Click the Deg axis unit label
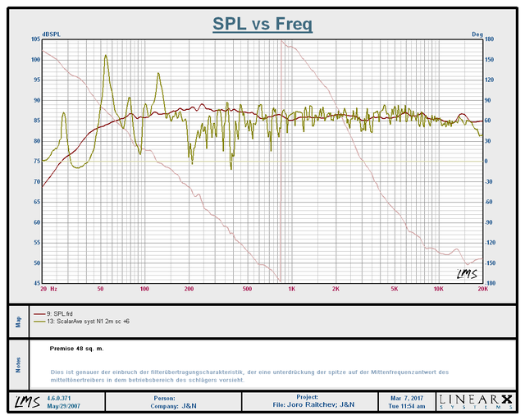The height and width of the screenshot is (420, 525). click(477, 34)
